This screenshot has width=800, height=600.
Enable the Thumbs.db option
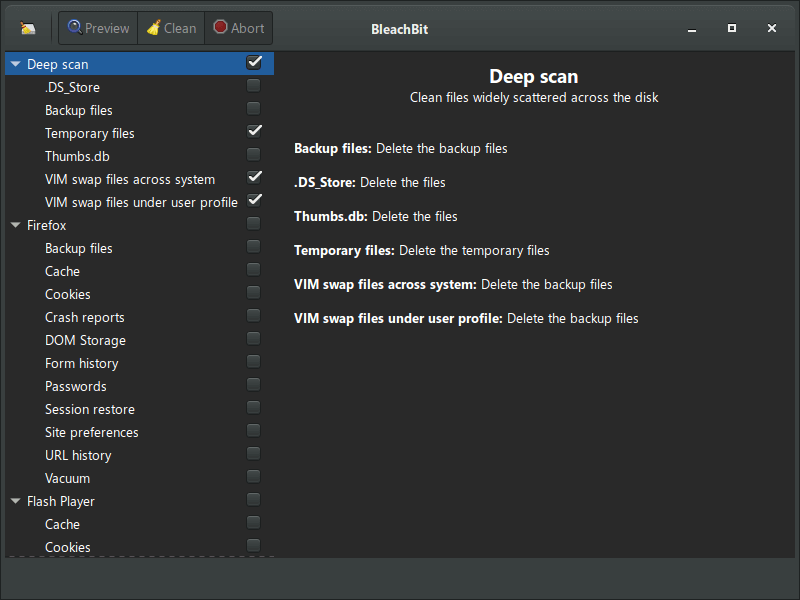(x=253, y=154)
